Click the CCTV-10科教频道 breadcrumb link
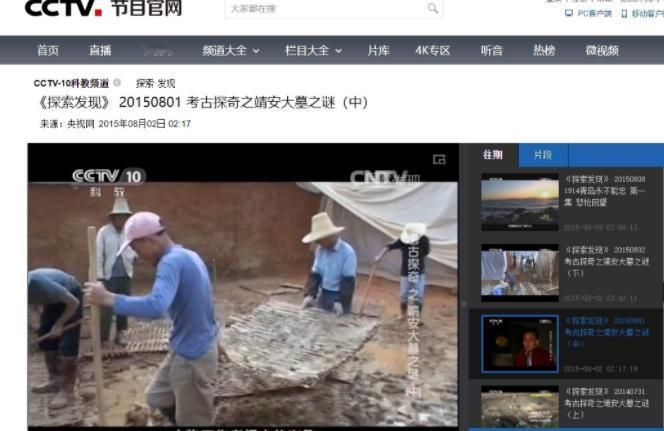Screen dimensions: 664x431 click(71, 83)
